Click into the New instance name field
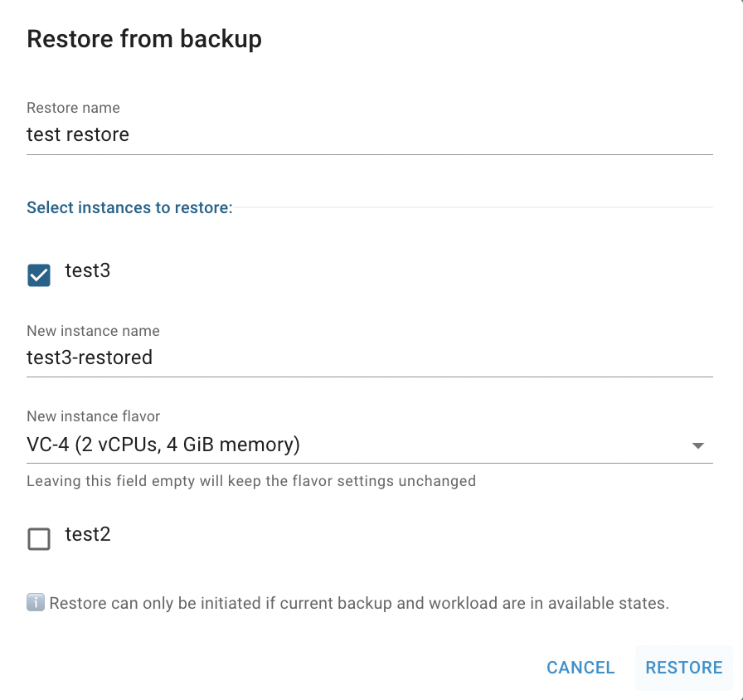Viewport: 743px width, 700px height. [x=370, y=357]
